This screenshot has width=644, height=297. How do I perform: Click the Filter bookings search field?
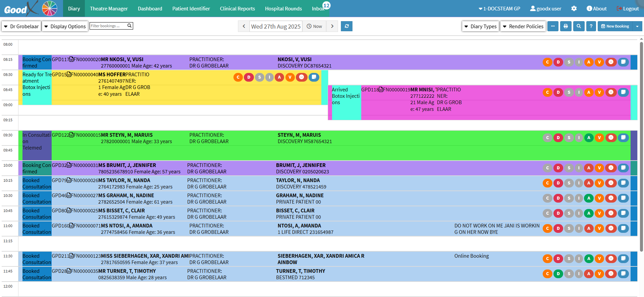click(x=108, y=26)
